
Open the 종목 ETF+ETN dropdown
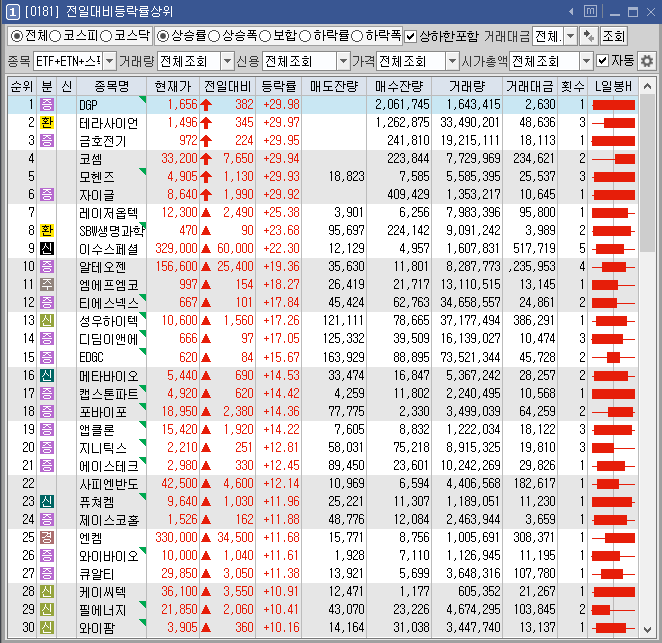[109, 62]
